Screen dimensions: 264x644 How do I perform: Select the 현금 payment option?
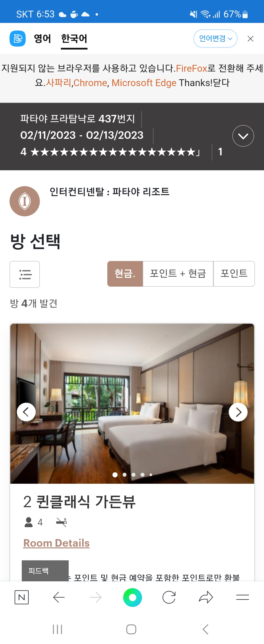(125, 274)
